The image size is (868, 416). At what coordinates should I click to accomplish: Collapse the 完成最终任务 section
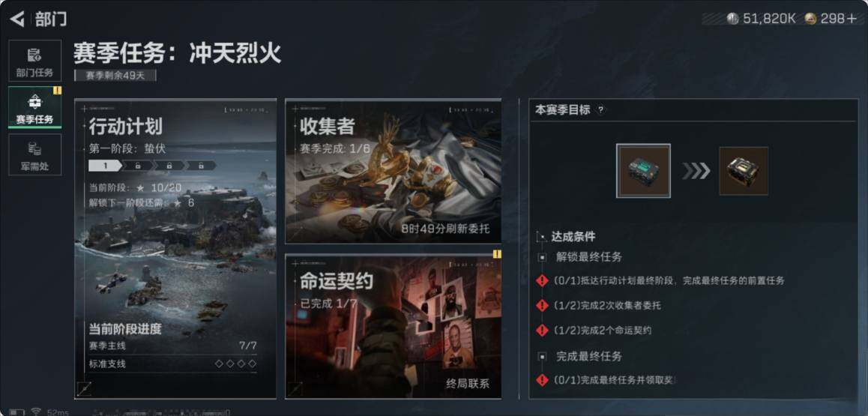tap(543, 357)
